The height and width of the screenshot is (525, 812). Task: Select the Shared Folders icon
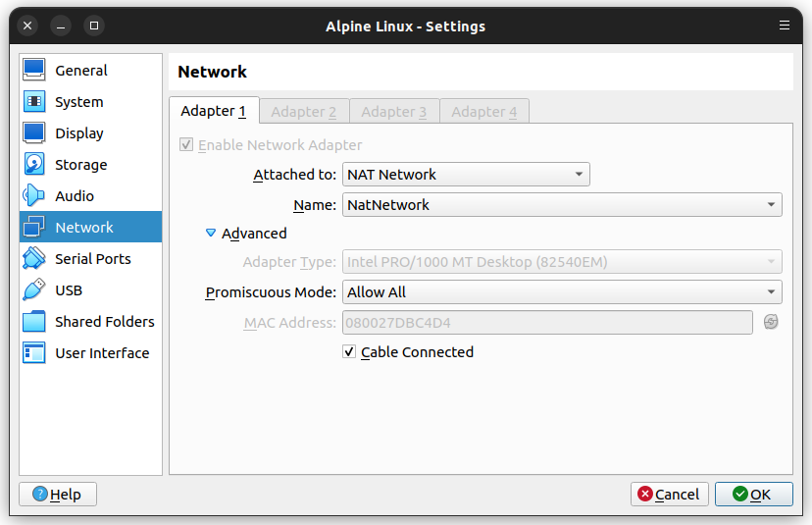(34, 321)
